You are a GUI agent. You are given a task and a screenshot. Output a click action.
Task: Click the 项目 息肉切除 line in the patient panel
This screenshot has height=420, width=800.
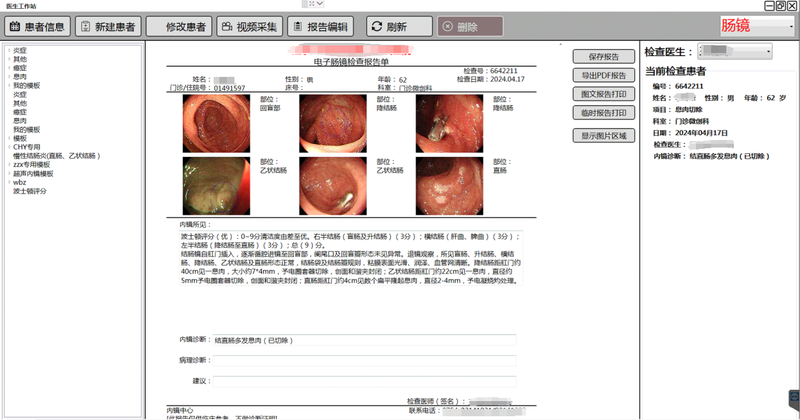coord(678,110)
